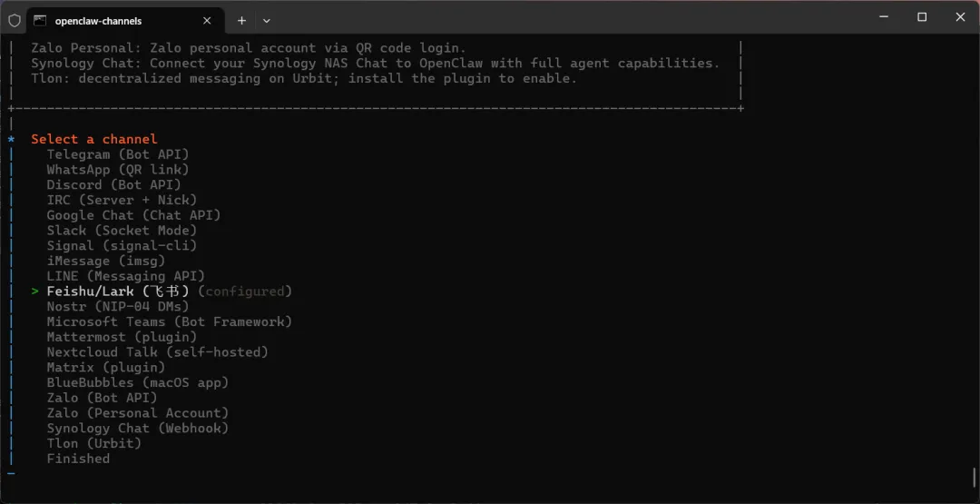This screenshot has width=980, height=504.
Task: Expand the new tab profile dropdown
Action: 267,20
